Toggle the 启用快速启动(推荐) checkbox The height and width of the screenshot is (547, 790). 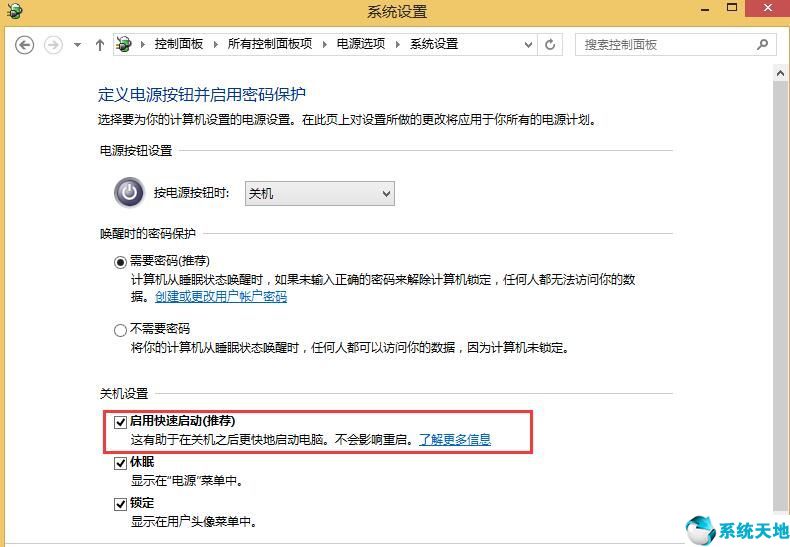120,422
